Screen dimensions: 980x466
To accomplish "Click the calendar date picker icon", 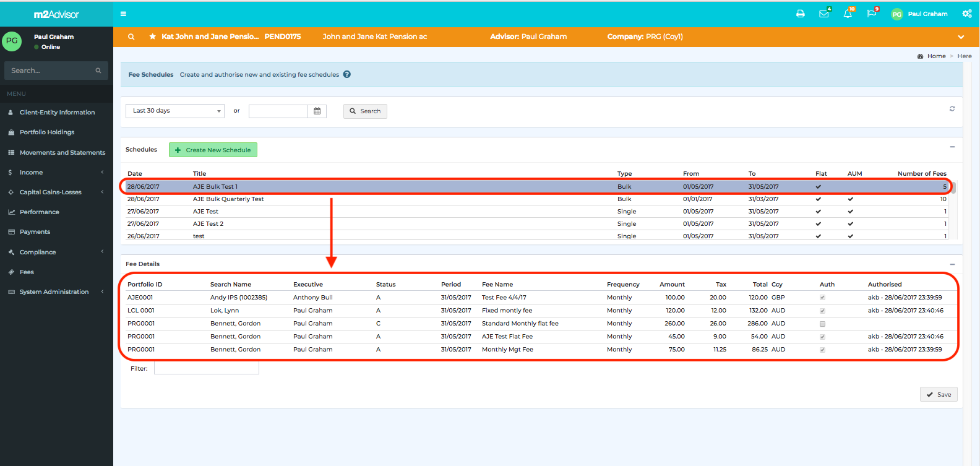I will pos(317,111).
